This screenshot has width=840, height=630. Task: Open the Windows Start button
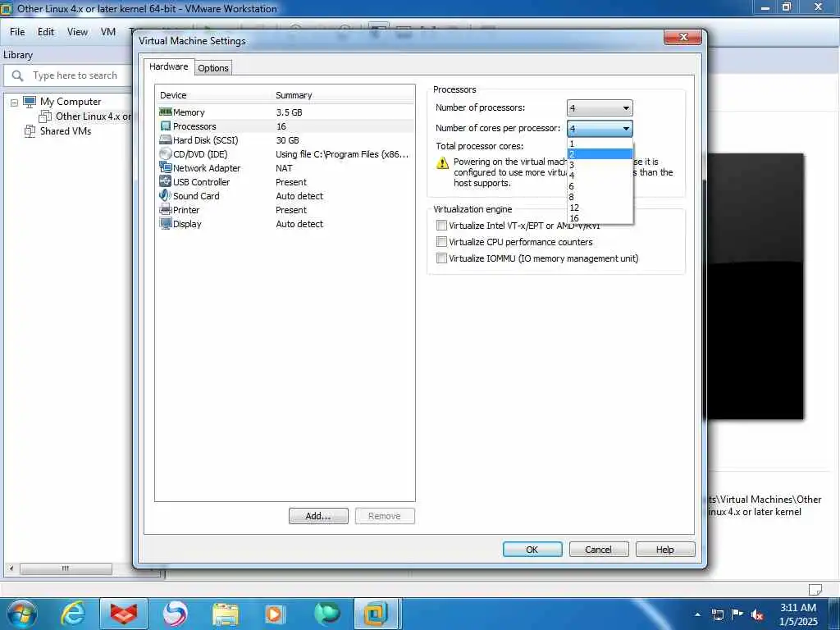coord(22,614)
